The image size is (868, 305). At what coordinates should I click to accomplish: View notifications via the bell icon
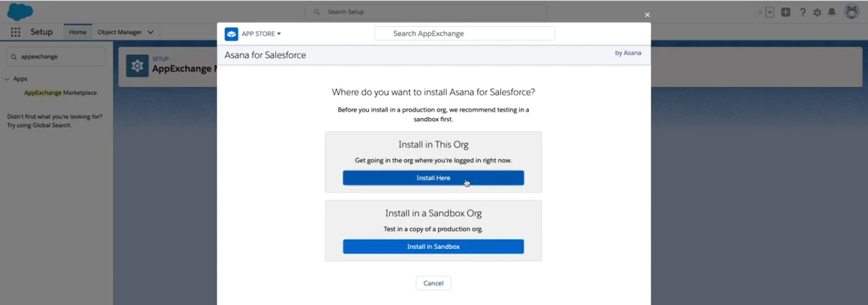click(832, 12)
